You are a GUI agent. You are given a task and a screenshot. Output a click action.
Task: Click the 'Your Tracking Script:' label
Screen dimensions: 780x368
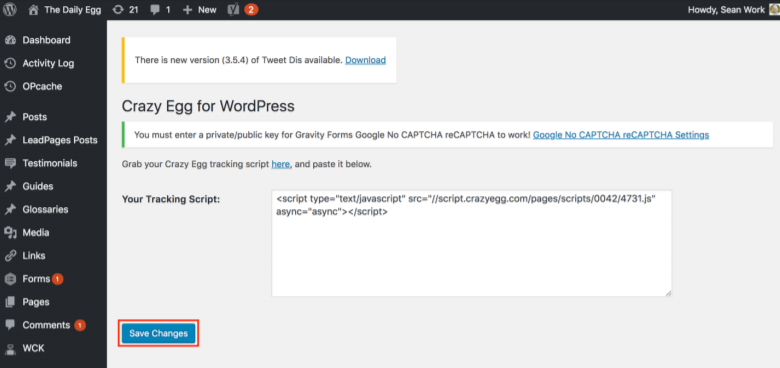[x=171, y=199]
